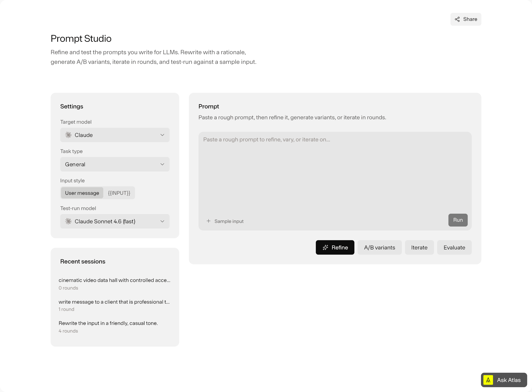Click the Test-run model label
The width and height of the screenshot is (532, 392).
coord(78,208)
